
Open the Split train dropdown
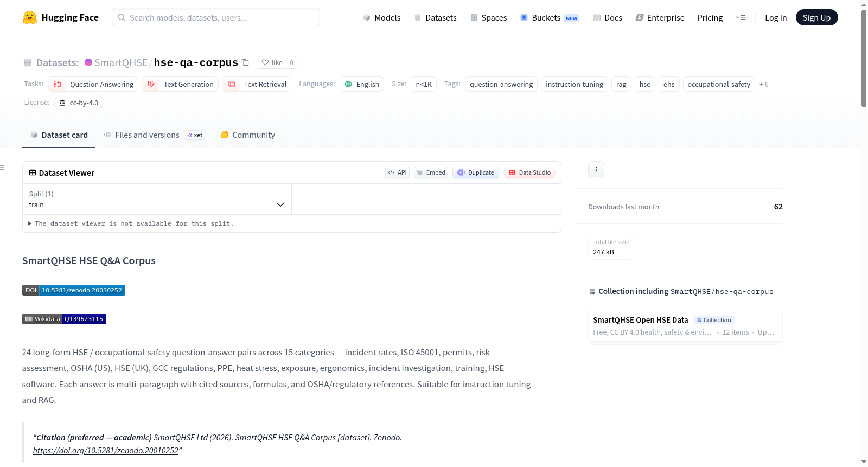point(157,199)
